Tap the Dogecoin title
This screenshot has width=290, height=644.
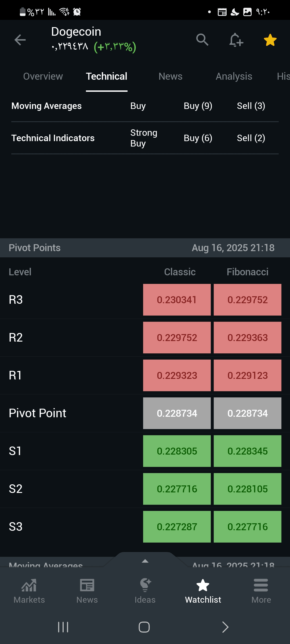pos(76,32)
